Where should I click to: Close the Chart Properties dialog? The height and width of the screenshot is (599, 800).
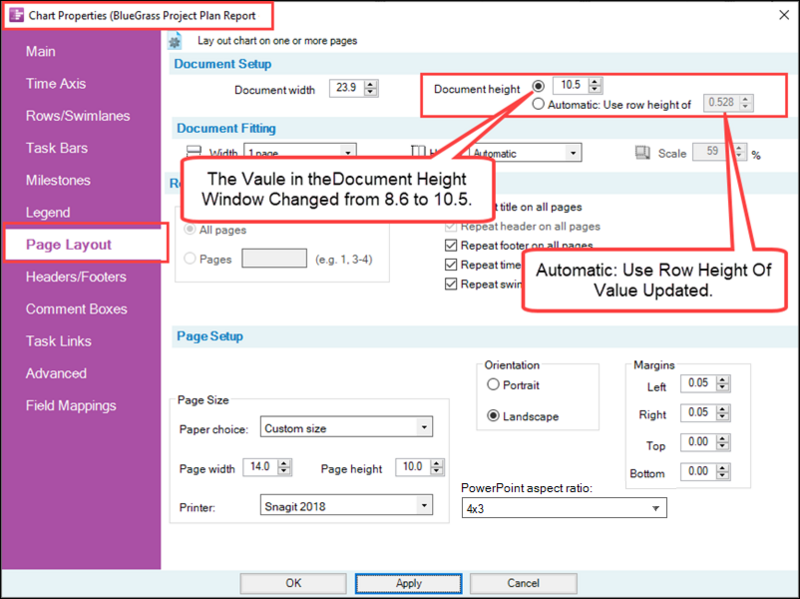784,15
